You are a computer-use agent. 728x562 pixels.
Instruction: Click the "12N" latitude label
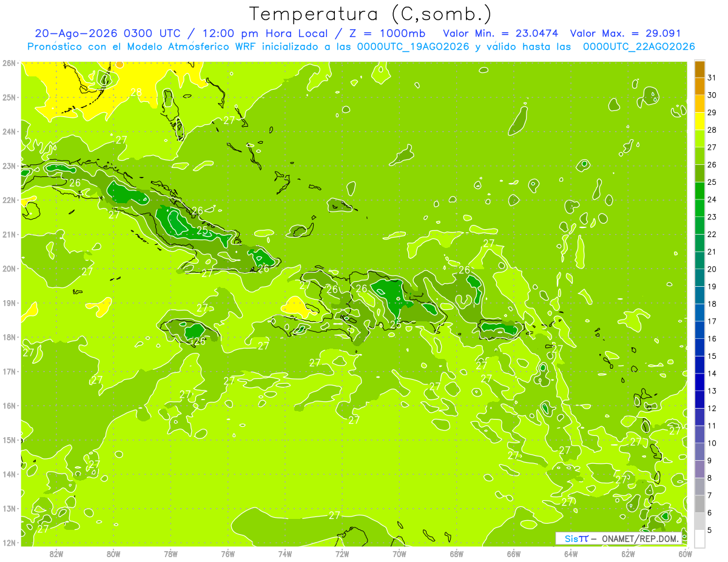(8, 543)
